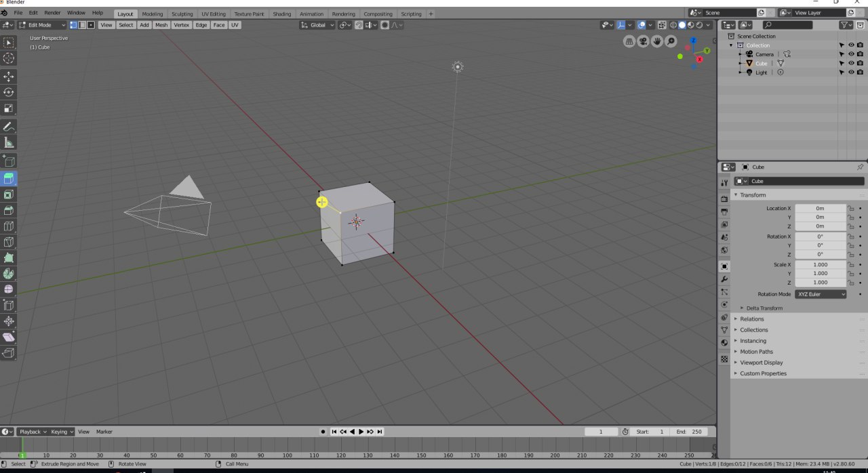
Task: Enable face select mode
Action: point(91,25)
